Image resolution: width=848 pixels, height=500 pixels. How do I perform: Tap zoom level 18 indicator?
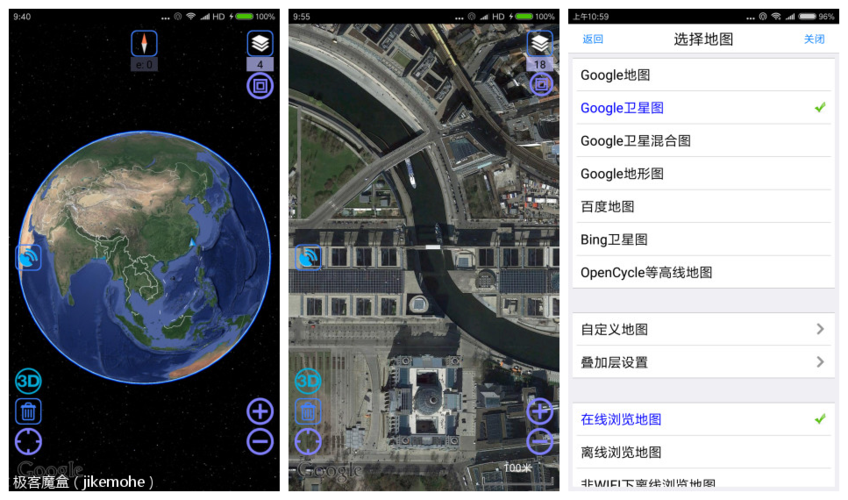(x=540, y=64)
